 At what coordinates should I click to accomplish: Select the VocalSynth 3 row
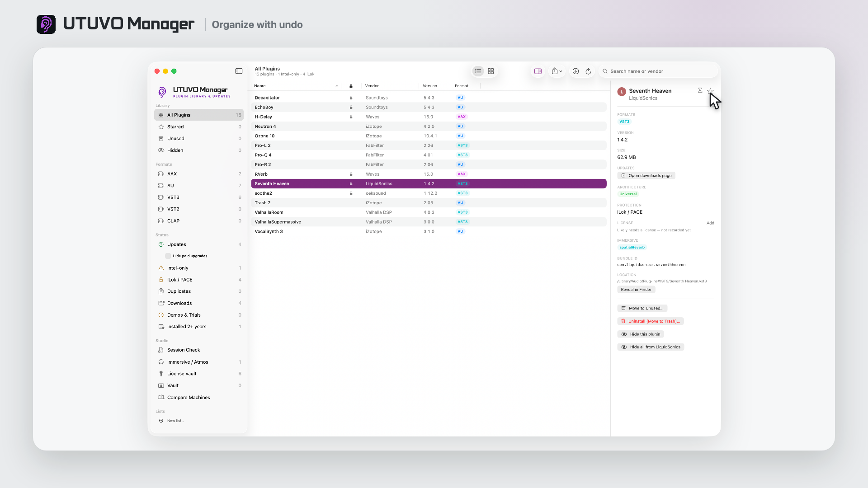click(429, 231)
